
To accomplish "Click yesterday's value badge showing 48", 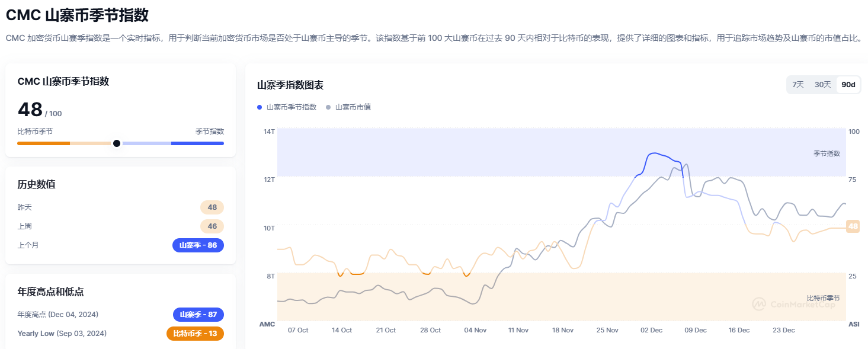I will tap(212, 207).
